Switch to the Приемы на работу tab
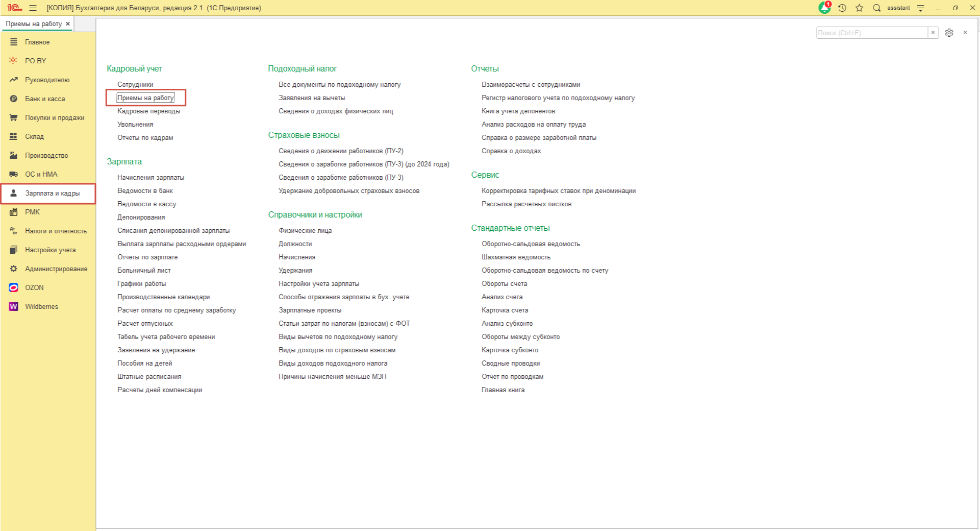 pos(34,23)
